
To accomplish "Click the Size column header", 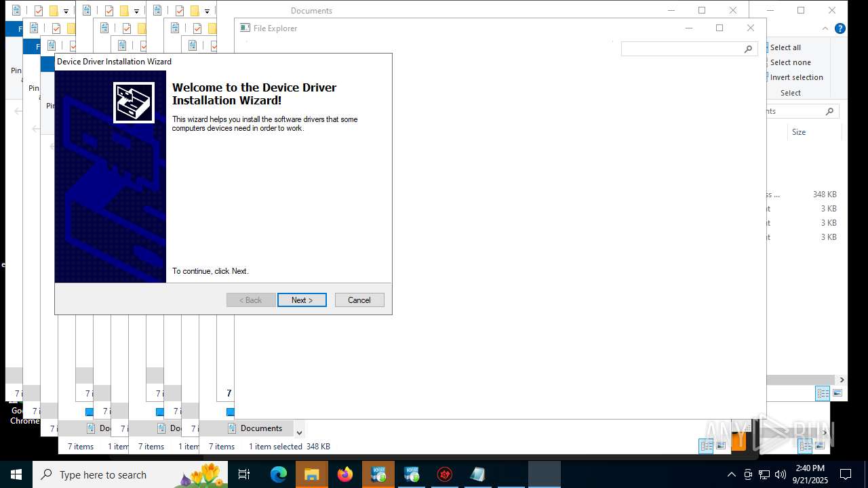I will [799, 132].
